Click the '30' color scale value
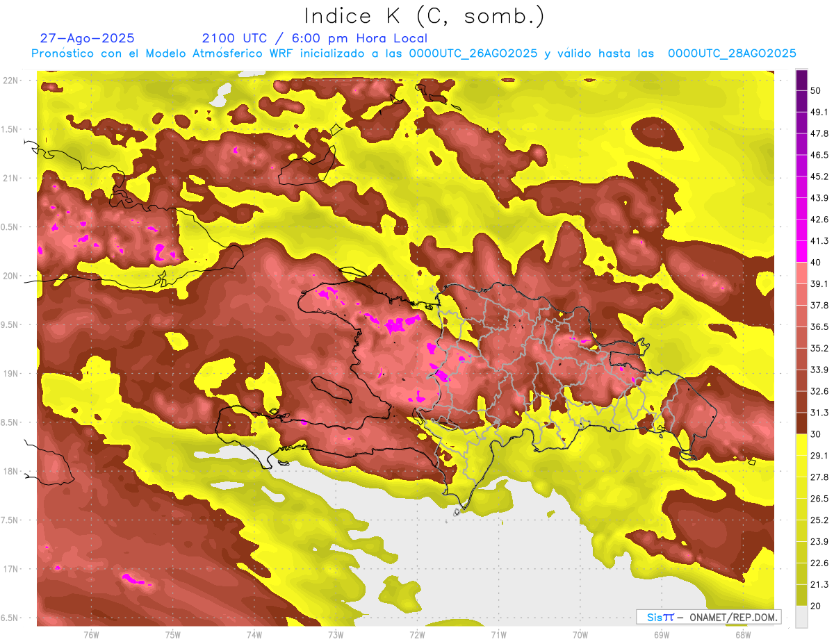 pos(816,434)
